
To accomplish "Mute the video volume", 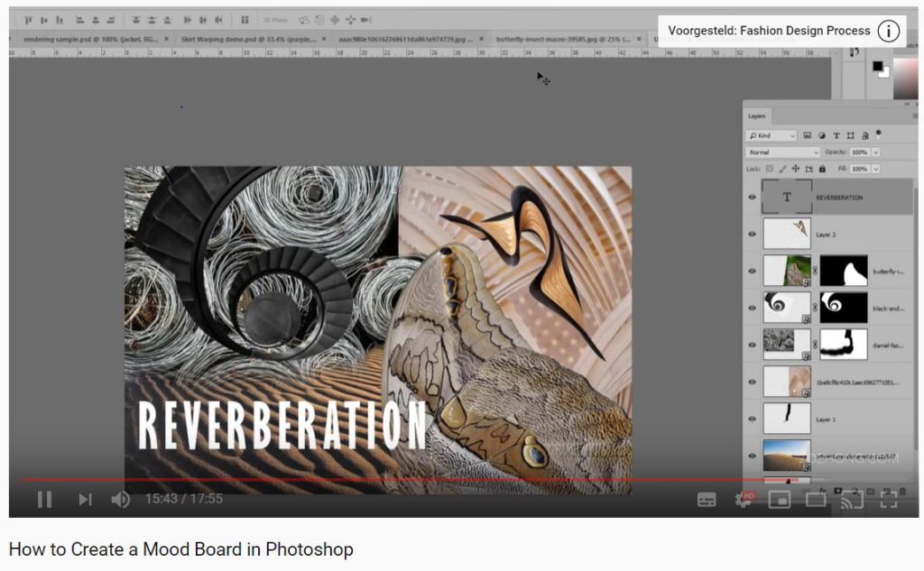I will [x=120, y=499].
